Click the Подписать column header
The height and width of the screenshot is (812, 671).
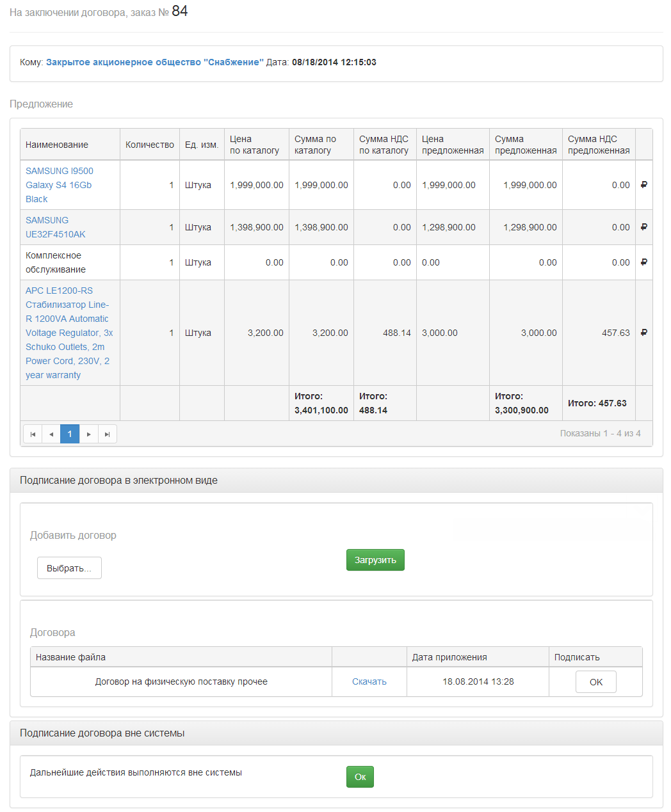(x=595, y=657)
